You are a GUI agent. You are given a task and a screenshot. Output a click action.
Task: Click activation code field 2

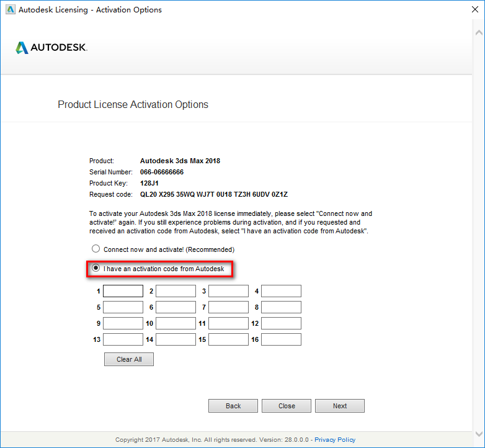(176, 291)
